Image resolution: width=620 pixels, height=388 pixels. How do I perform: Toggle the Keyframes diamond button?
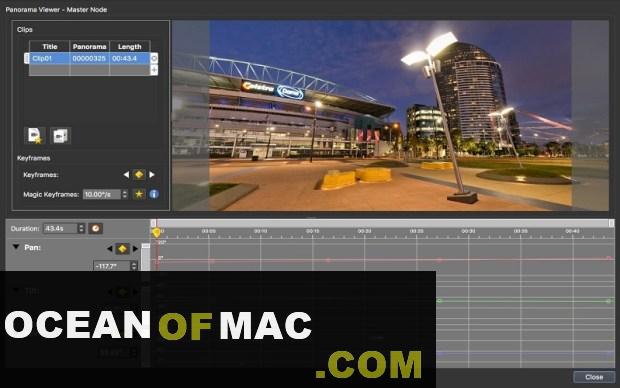[x=139, y=174]
